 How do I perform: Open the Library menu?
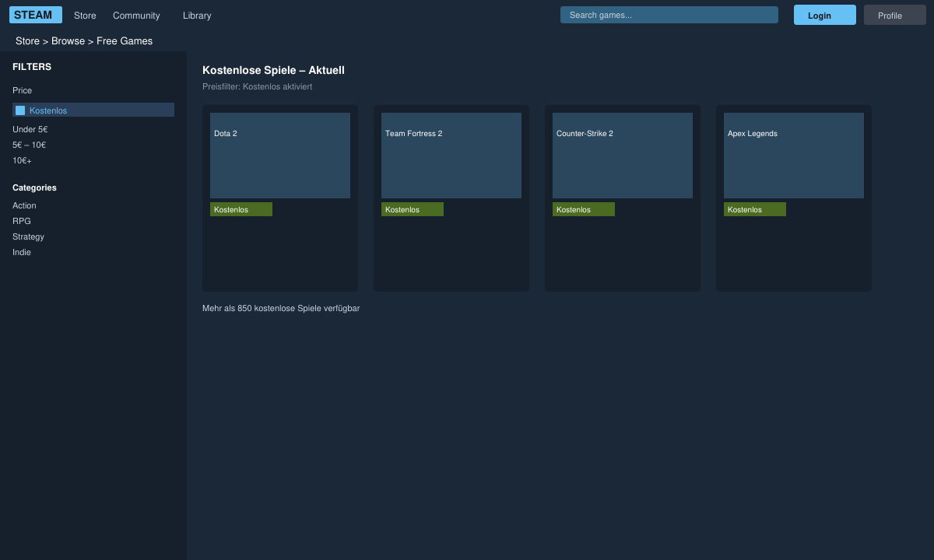(197, 16)
